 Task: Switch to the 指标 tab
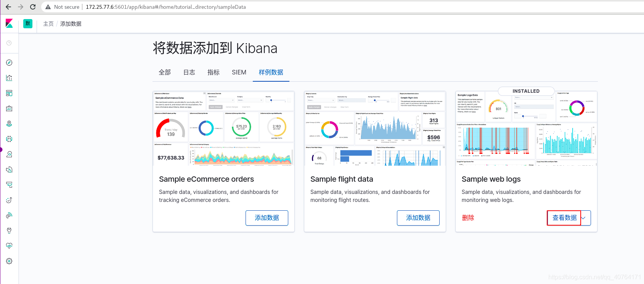tap(214, 72)
